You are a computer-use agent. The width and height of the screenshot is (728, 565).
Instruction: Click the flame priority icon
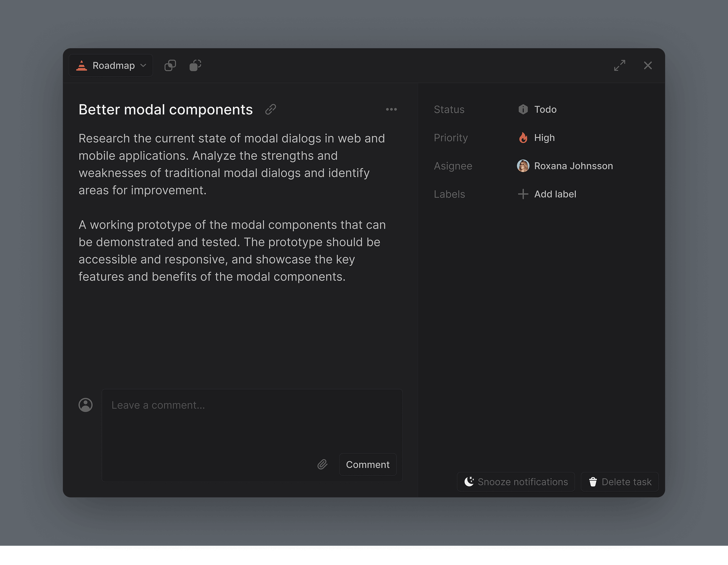pyautogui.click(x=523, y=138)
